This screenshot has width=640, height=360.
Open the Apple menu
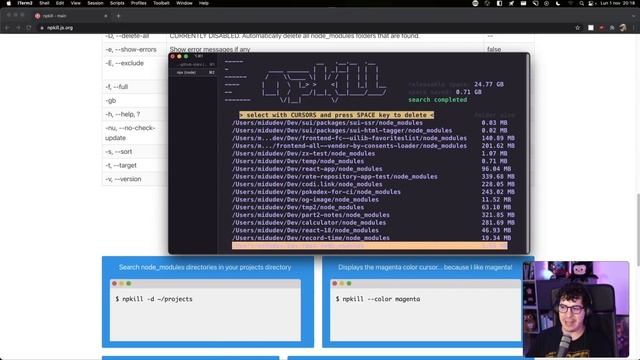click(9, 3)
